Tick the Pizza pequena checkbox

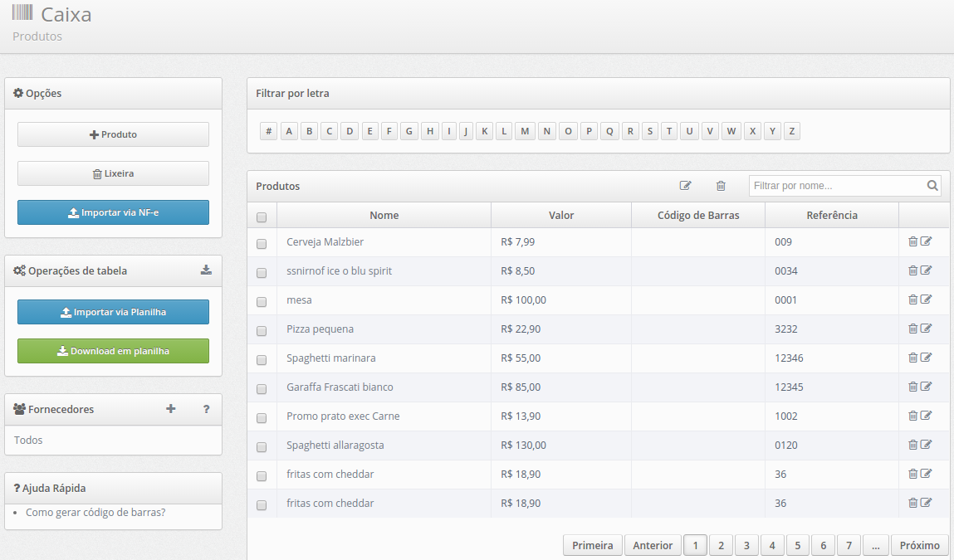coord(262,331)
